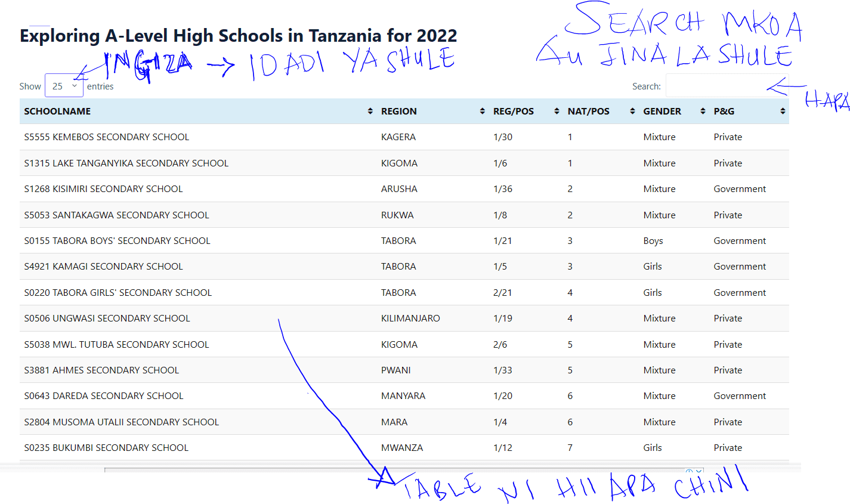
Task: Open the Show entries dropdown
Action: coord(64,85)
